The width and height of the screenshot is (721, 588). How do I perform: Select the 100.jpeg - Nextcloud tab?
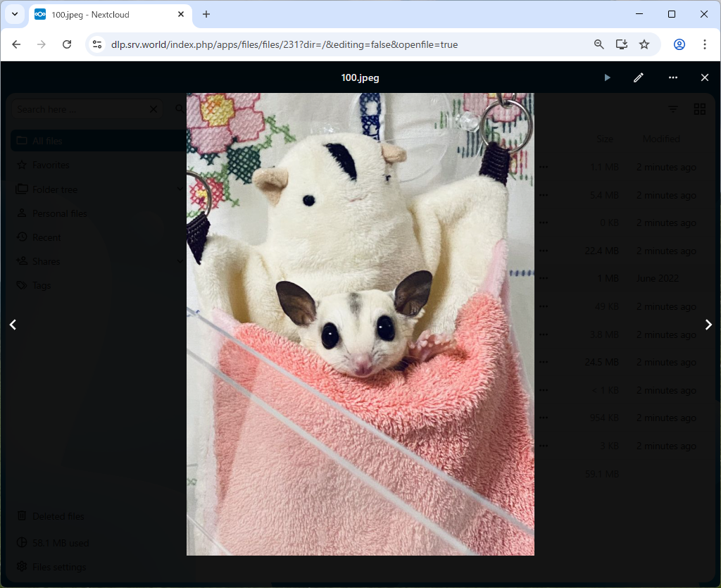[111, 15]
